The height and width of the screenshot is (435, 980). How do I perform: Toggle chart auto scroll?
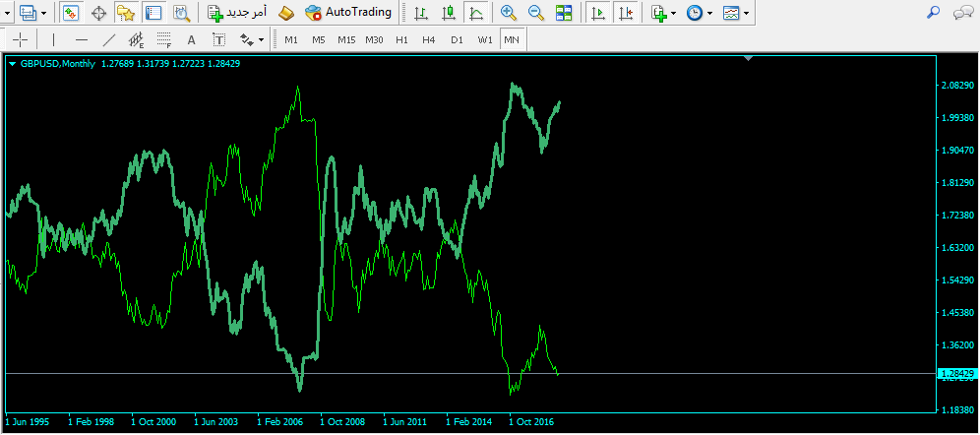597,13
